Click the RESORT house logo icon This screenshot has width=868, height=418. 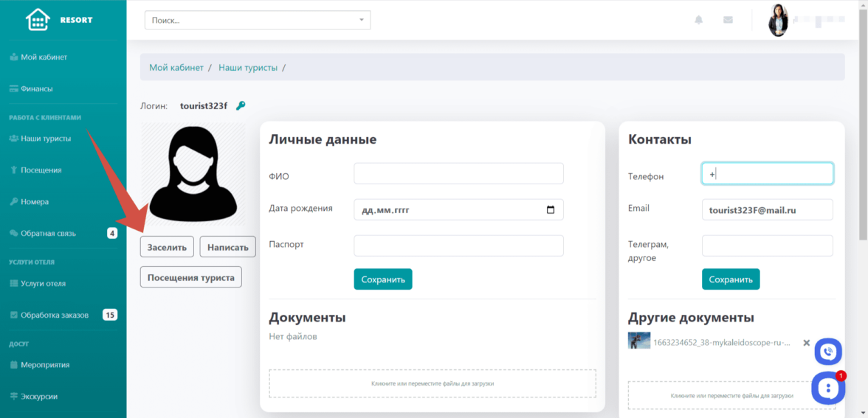point(38,21)
